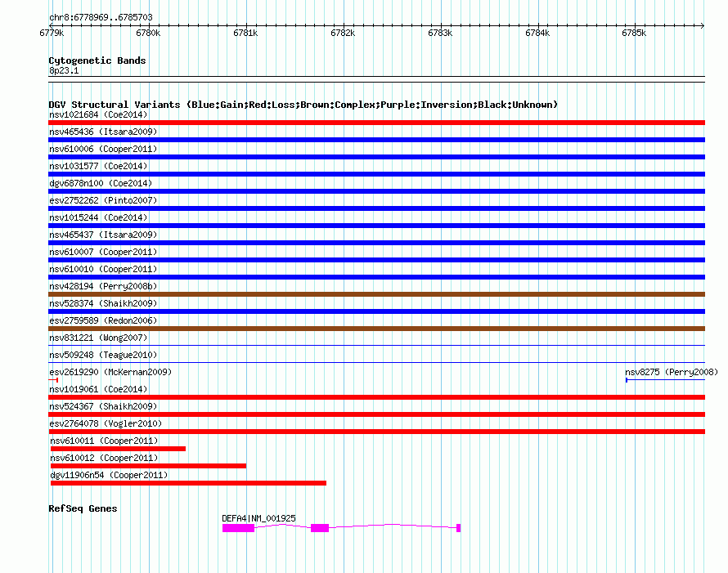Screen dimensions: 728x573
Task: Select the middle DEFA4 exon block
Action: coord(319,528)
